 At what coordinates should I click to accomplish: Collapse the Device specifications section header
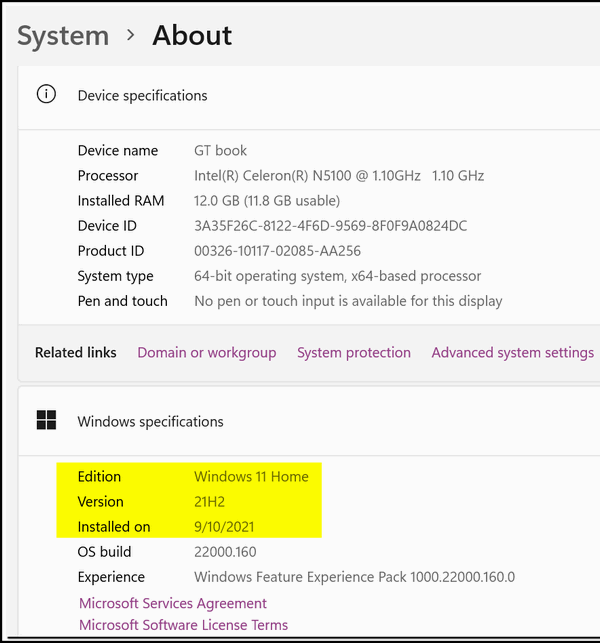tap(309, 97)
